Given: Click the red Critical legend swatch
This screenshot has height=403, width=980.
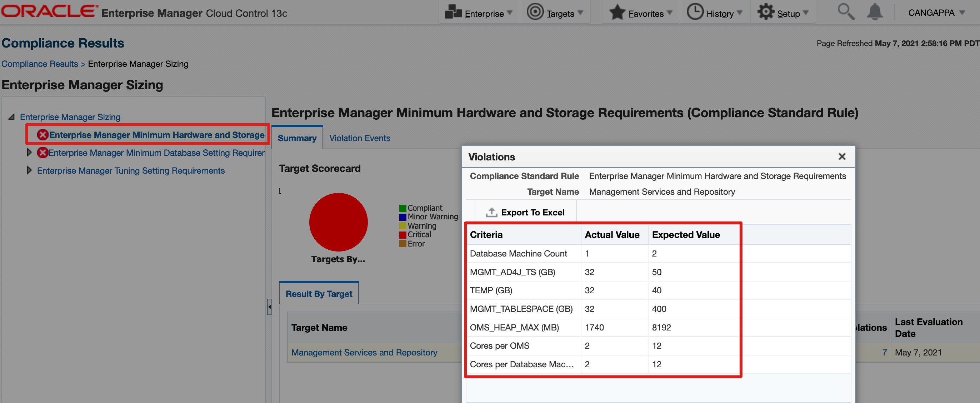Looking at the screenshot, I should point(402,235).
